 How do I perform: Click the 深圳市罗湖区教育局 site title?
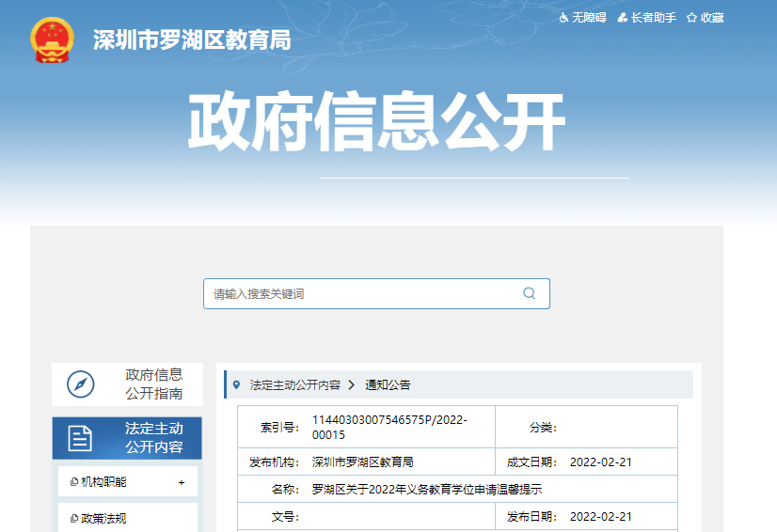pos(192,40)
